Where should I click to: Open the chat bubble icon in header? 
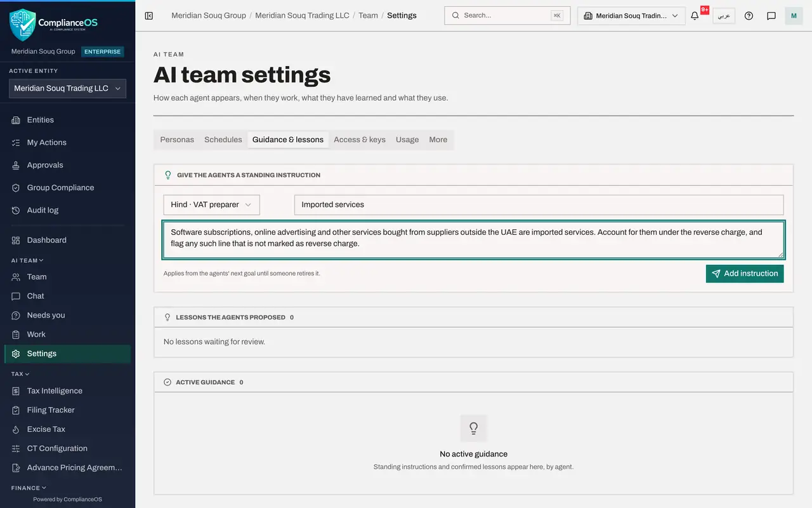point(771,16)
